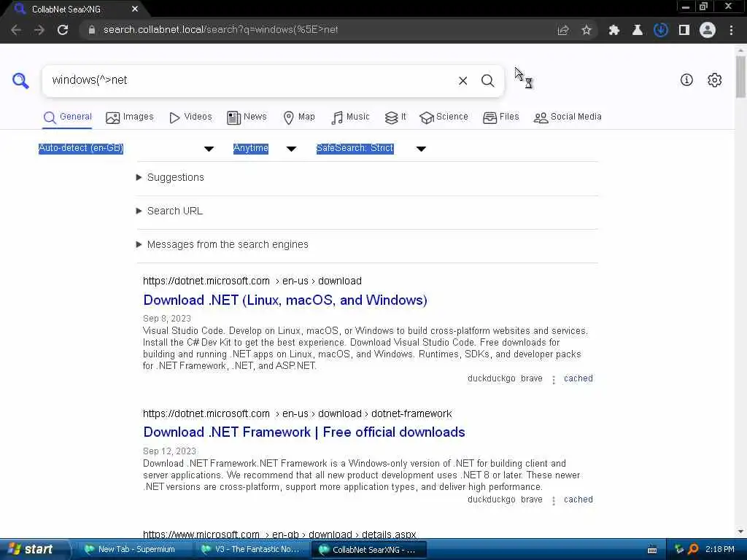Open the Auto-detect language dropdown
Viewport: 747px width, 560px height.
[126, 149]
